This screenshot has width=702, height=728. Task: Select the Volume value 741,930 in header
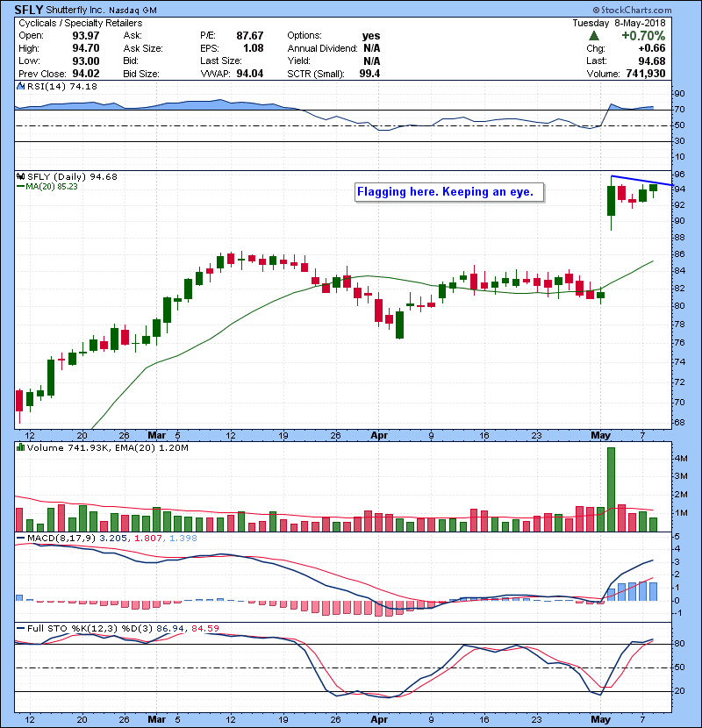pyautogui.click(x=646, y=74)
